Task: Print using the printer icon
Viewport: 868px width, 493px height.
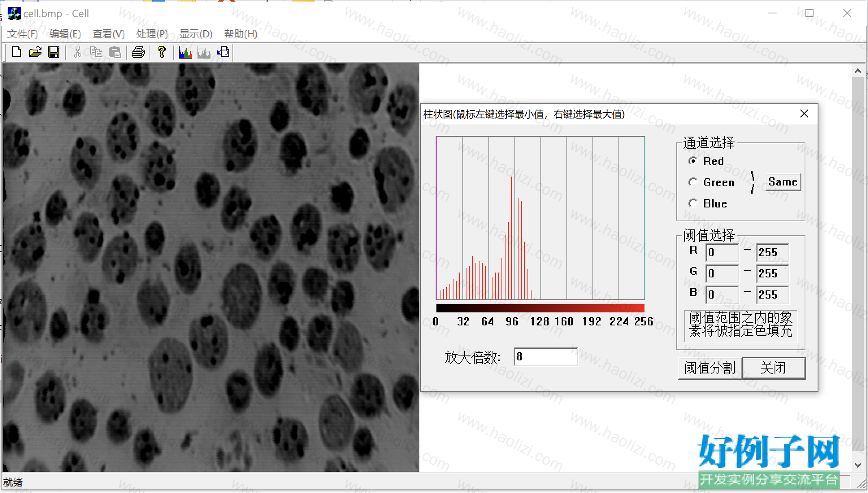Action: pos(138,52)
